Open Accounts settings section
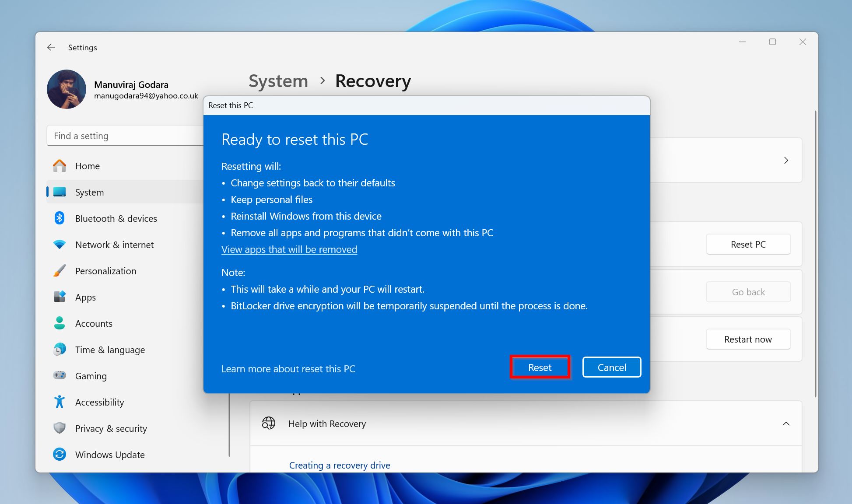The height and width of the screenshot is (504, 852). pos(93,323)
